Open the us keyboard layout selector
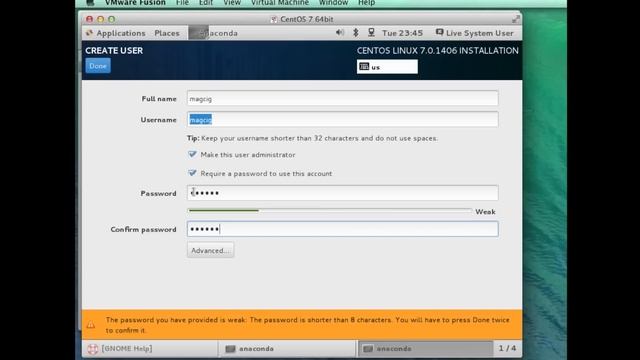Image resolution: width=640 pixels, height=360 pixels. pos(387,67)
